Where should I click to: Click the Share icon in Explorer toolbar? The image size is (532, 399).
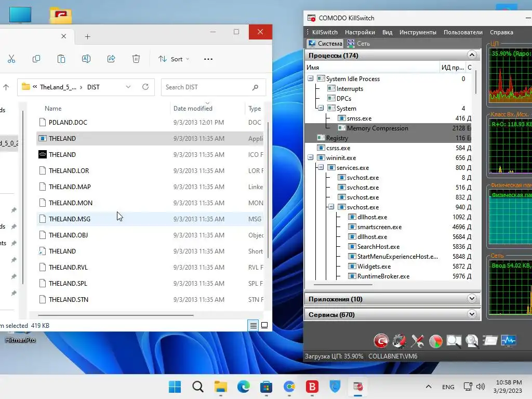(x=111, y=59)
